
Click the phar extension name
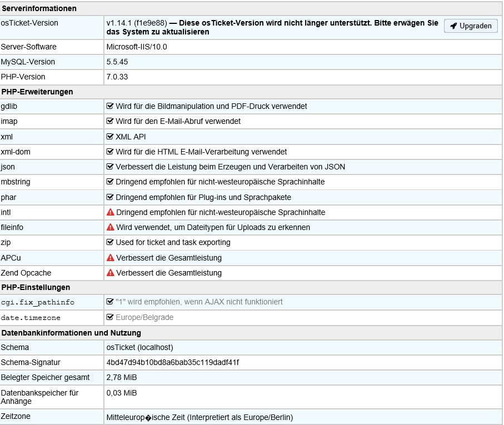[8, 197]
